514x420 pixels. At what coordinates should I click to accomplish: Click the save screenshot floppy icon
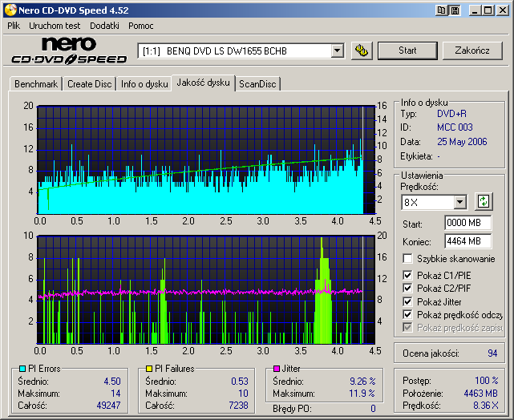455,10
